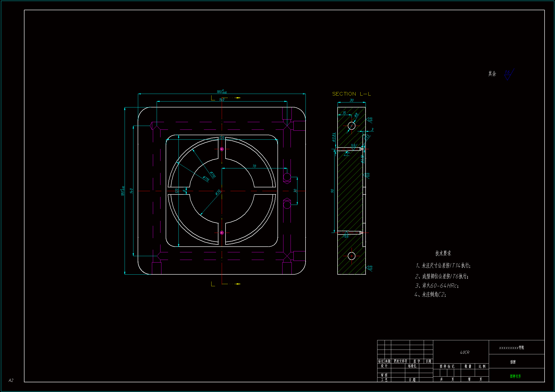Select the xxxxxxxxx学院 title block text

point(511,348)
